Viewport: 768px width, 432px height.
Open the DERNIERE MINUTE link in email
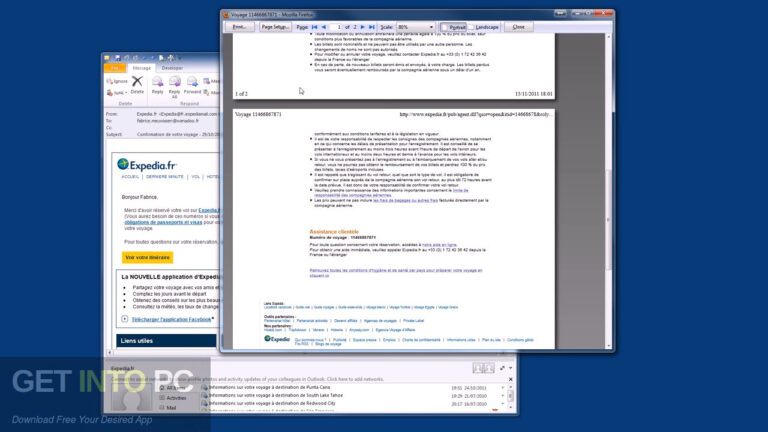click(165, 177)
